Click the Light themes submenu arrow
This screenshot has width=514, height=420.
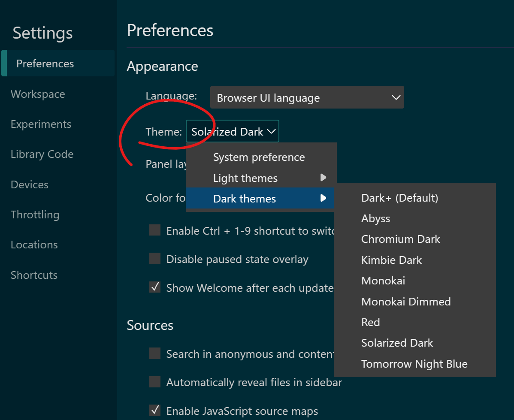[x=323, y=178]
